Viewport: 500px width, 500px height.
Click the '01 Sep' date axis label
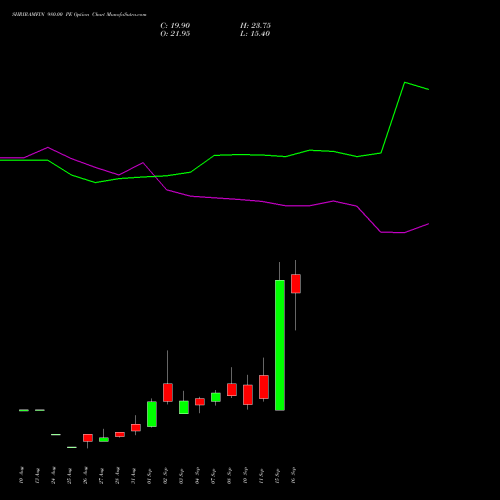tap(150, 475)
